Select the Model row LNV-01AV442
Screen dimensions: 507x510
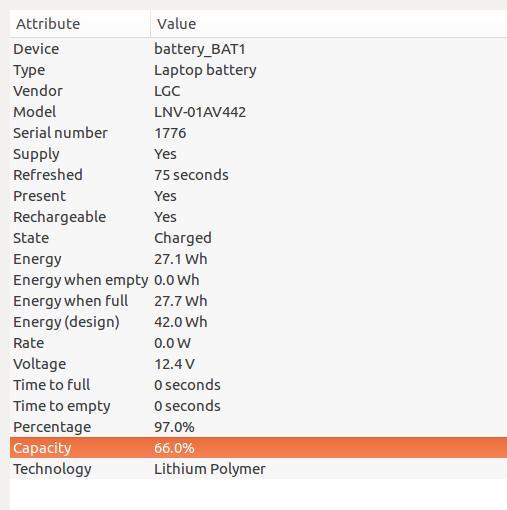coord(258,112)
